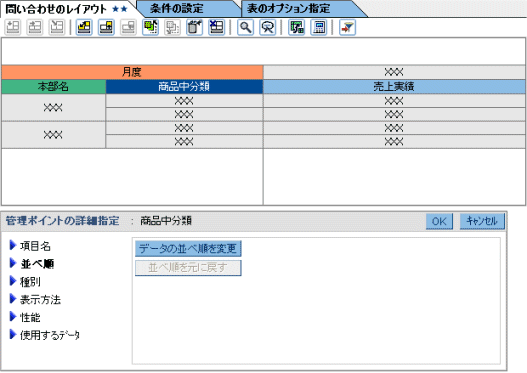This screenshot has height=373, width=527.
Task: Expand the 並べ順 item arrow
Action: click(x=13, y=263)
